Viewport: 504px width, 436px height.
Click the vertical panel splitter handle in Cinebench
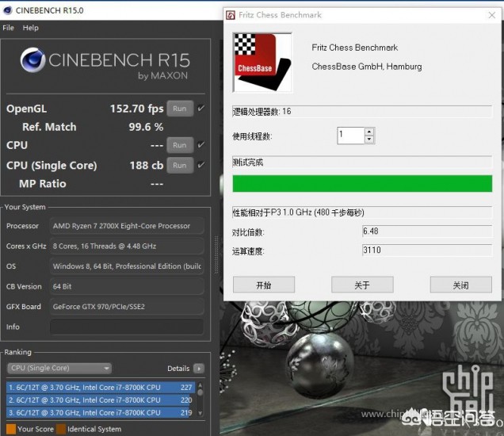coord(216,255)
